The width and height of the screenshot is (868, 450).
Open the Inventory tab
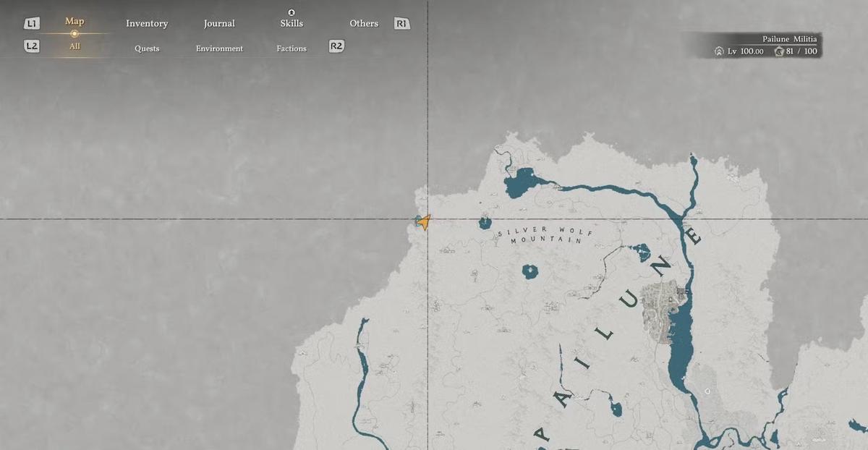pos(147,23)
